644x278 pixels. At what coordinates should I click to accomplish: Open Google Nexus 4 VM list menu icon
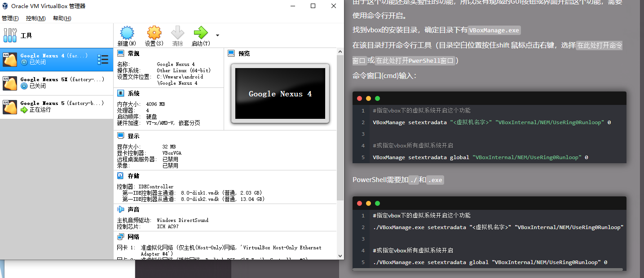(x=103, y=60)
